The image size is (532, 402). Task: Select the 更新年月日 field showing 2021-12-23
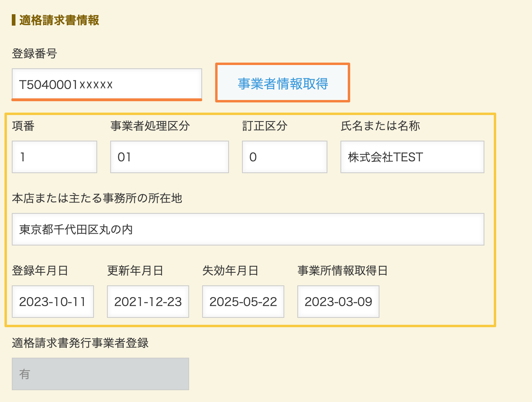(x=148, y=302)
